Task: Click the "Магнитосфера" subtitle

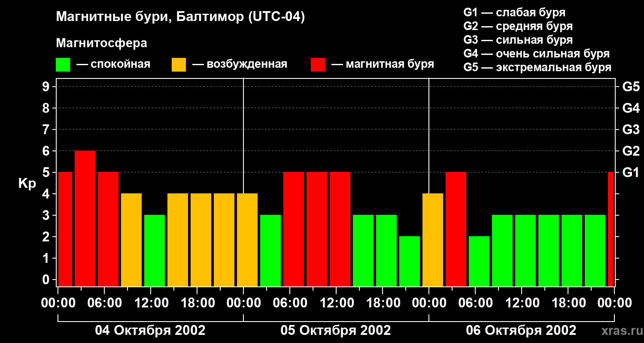Action: tap(101, 43)
